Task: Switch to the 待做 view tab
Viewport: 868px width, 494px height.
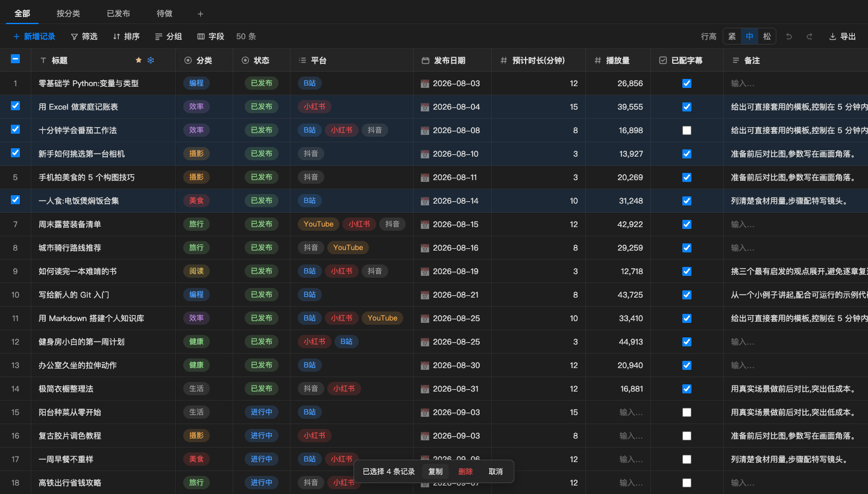Action: 165,13
